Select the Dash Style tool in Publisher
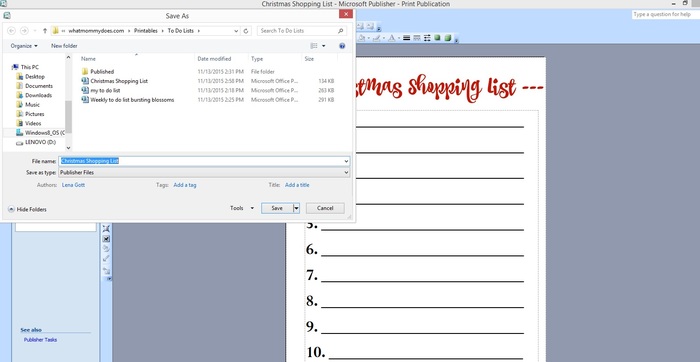Screen dimensions: 700x362 point(417,38)
